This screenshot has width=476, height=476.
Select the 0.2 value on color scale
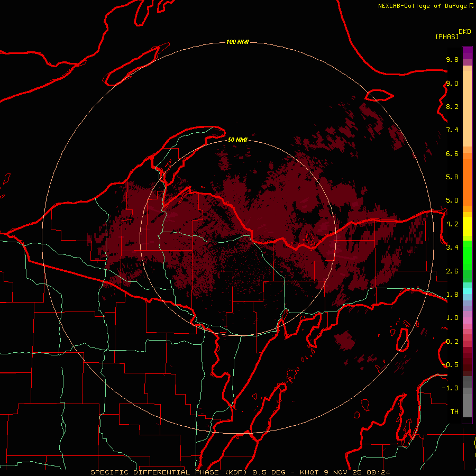point(452,342)
